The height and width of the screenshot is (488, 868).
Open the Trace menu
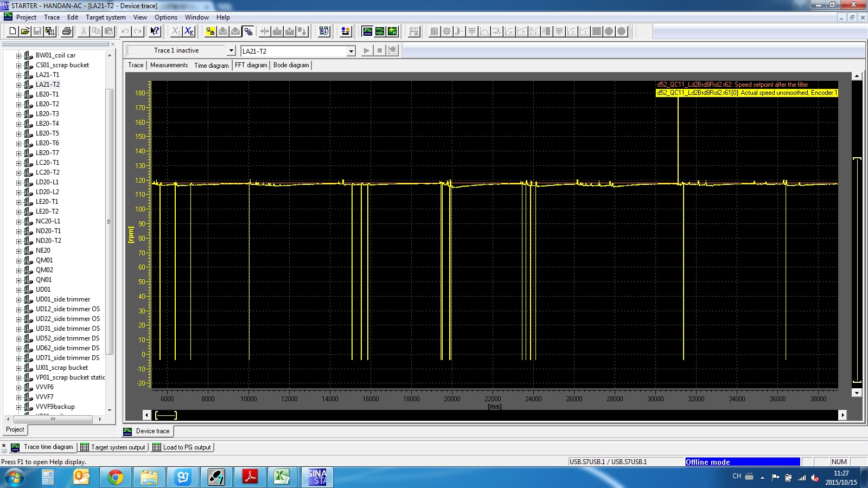[x=52, y=17]
